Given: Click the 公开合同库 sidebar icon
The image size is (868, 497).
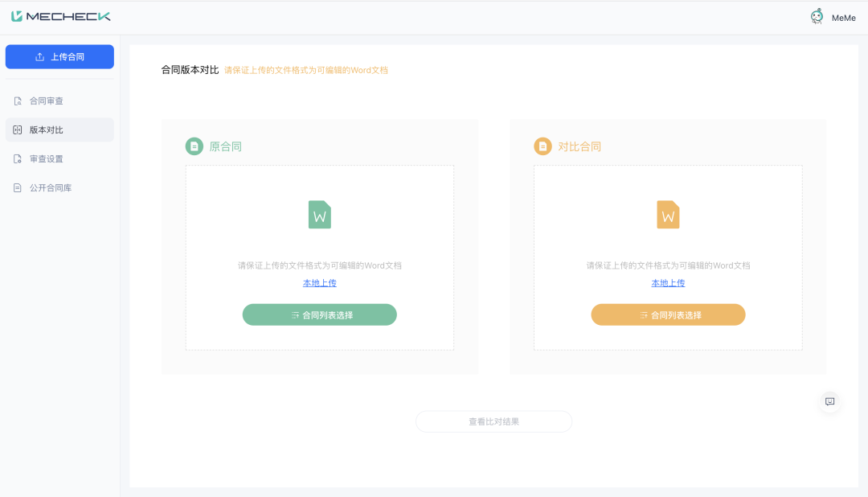Looking at the screenshot, I should (x=18, y=188).
